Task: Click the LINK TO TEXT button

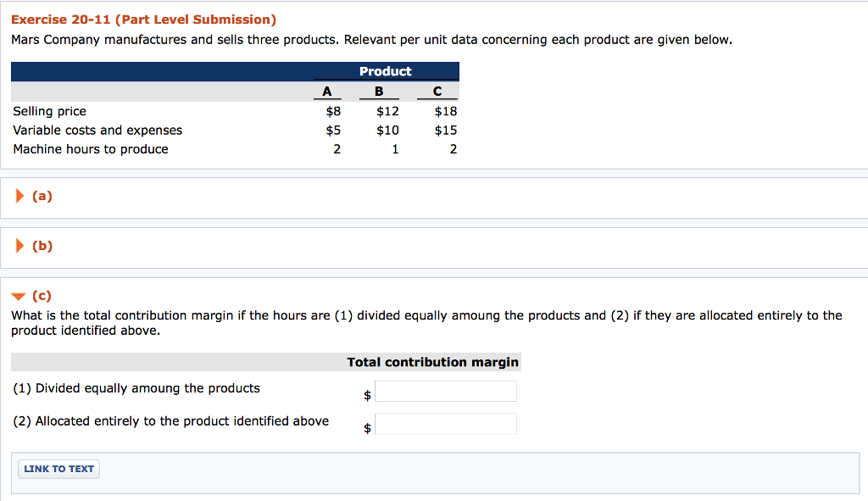Action: 58,469
